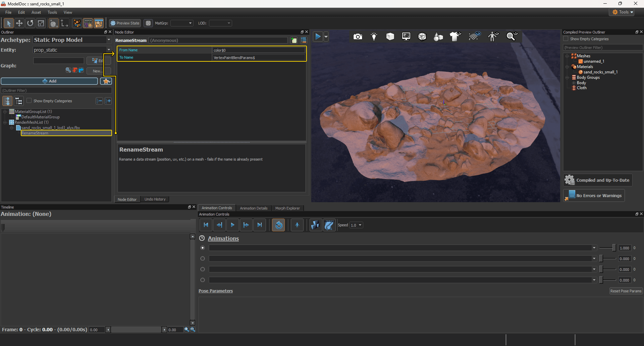
Task: Switch to the Undo History tab
Action: 155,199
